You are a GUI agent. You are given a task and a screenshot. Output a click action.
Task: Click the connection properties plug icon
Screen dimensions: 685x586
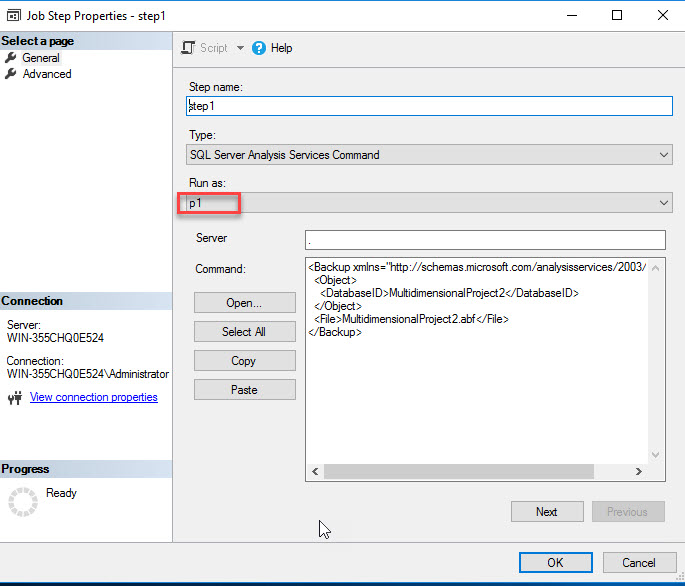click(x=15, y=398)
